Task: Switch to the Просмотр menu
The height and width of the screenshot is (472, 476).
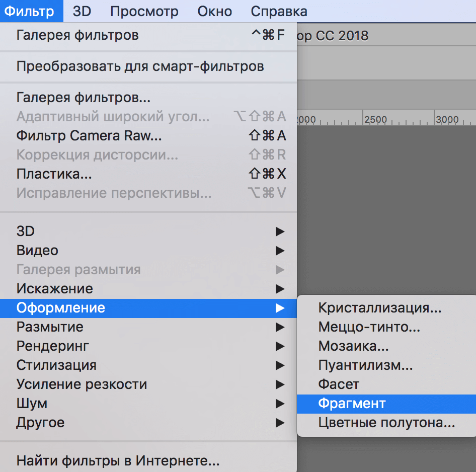Action: (144, 11)
